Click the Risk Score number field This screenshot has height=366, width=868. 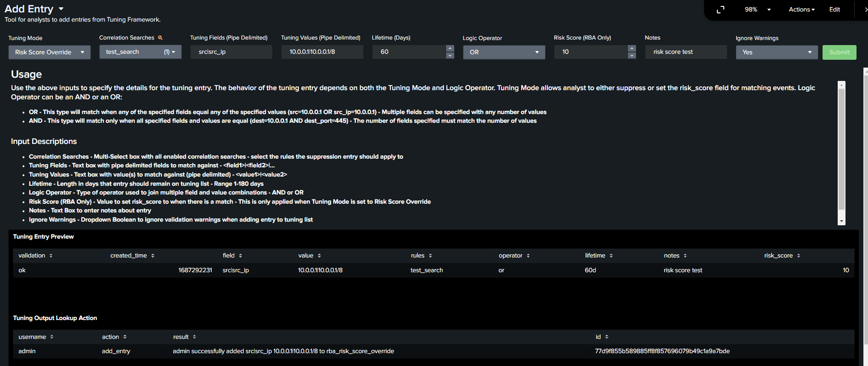coord(591,52)
